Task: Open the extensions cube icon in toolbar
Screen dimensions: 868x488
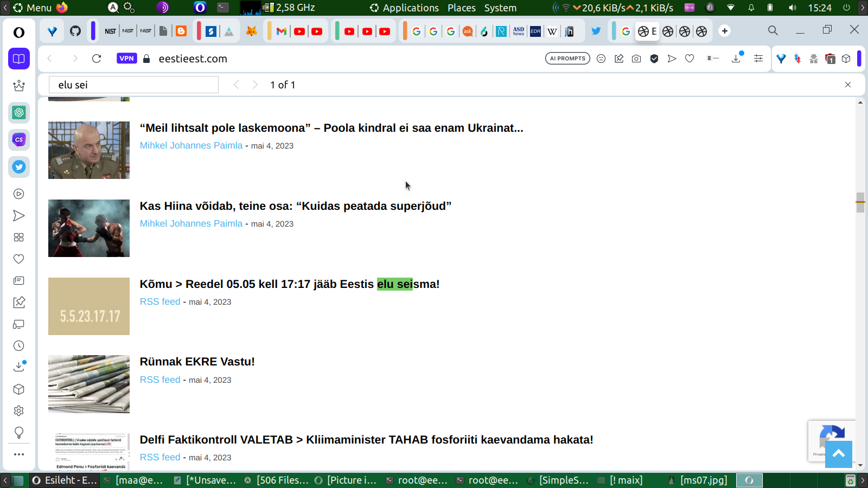Action: point(846,59)
